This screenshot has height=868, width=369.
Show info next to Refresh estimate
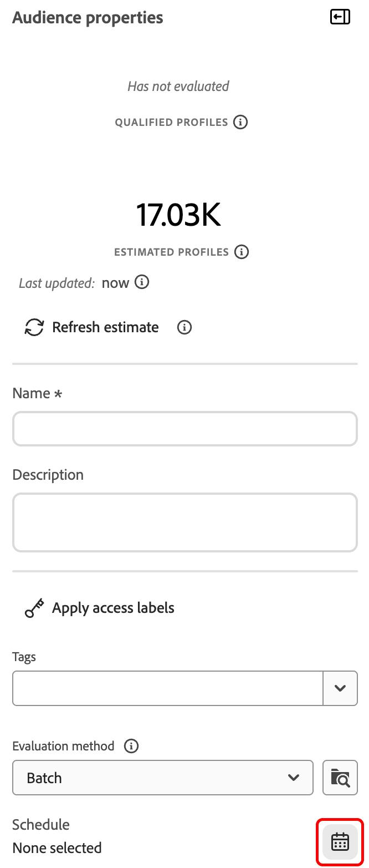coord(184,327)
